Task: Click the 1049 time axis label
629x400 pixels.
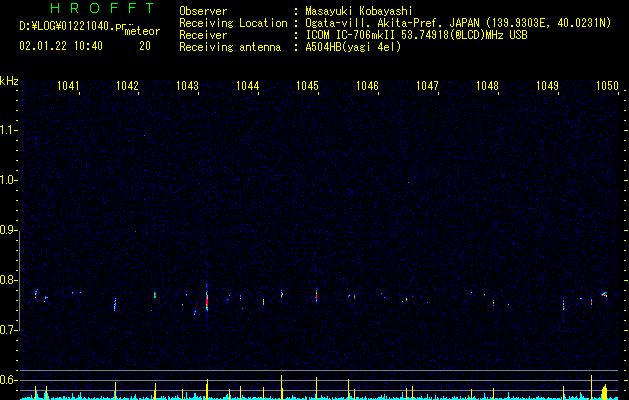Action: pyautogui.click(x=547, y=85)
